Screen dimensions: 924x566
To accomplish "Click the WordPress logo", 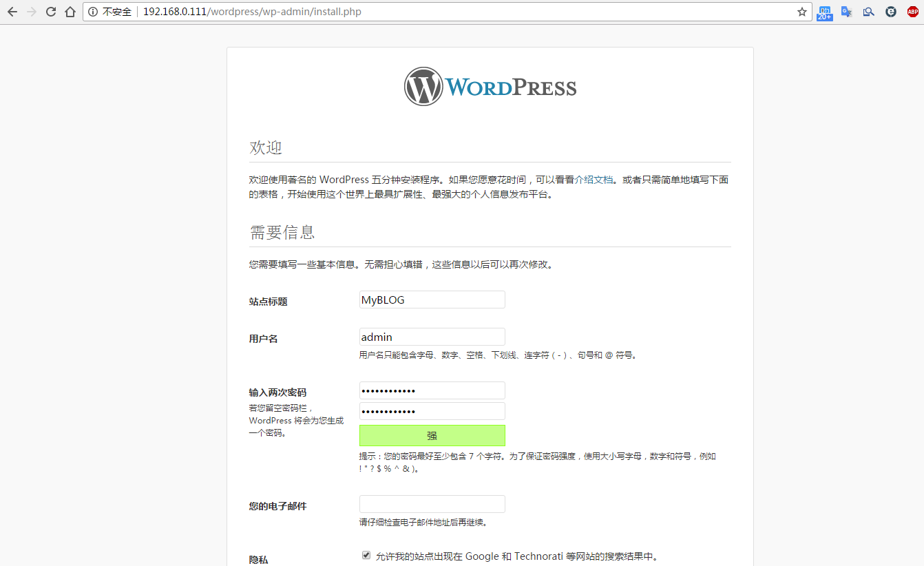I will pos(490,86).
